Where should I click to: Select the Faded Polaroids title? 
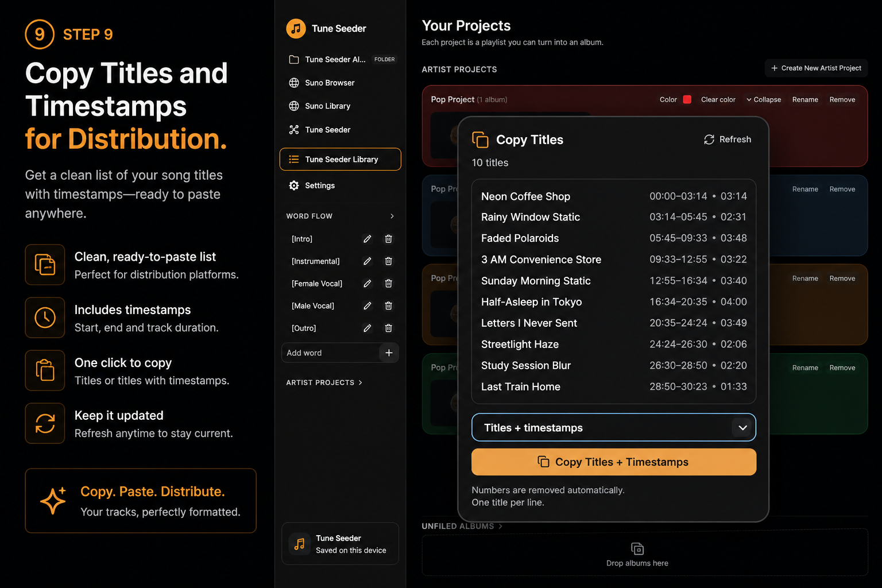click(x=520, y=238)
